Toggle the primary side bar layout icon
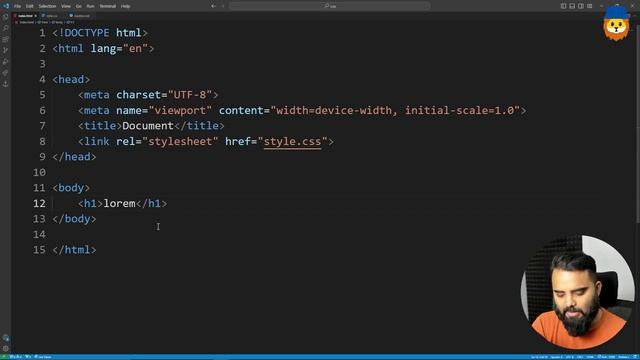The image size is (640, 360). coord(563,6)
